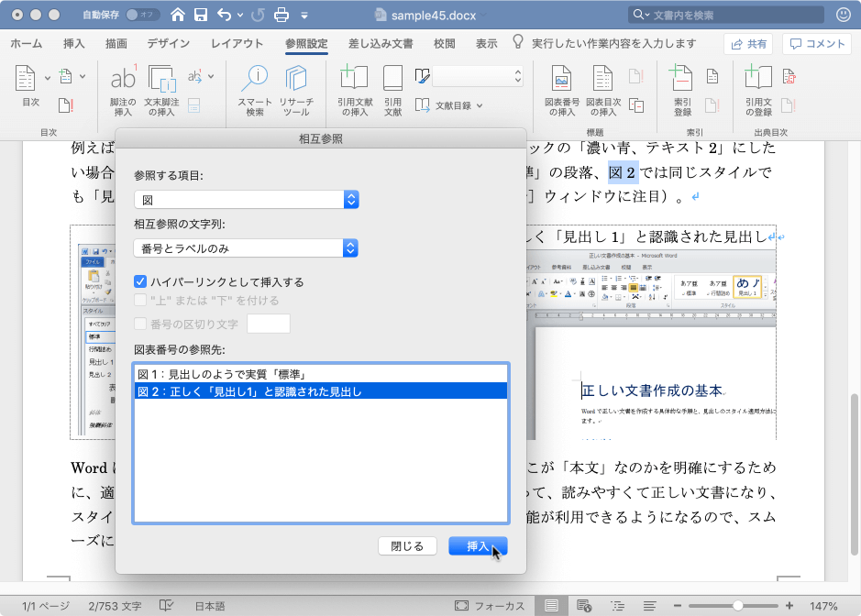Screen dimensions: 861x616
Task: Click the 文書内を検索 search field
Action: point(726,15)
